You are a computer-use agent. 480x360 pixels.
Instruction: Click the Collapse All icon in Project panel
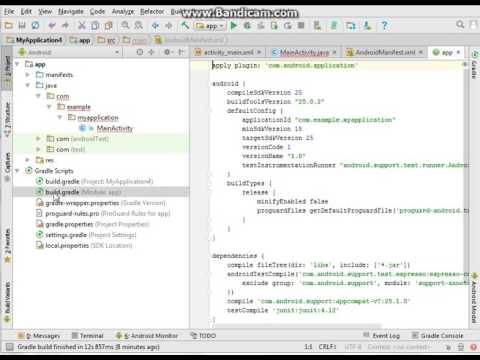click(151, 52)
